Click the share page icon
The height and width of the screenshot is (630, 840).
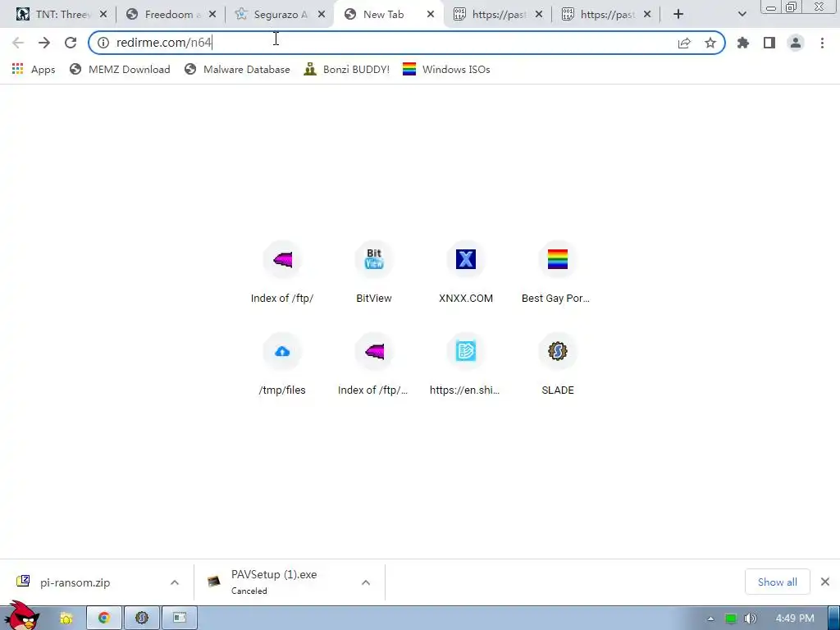point(684,43)
